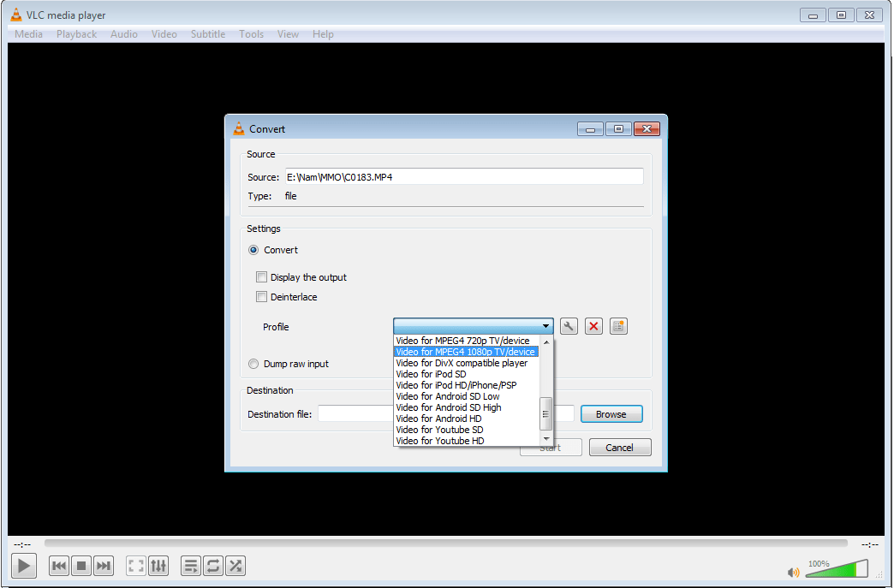Choose Video for iPod SD profile

tap(467, 374)
